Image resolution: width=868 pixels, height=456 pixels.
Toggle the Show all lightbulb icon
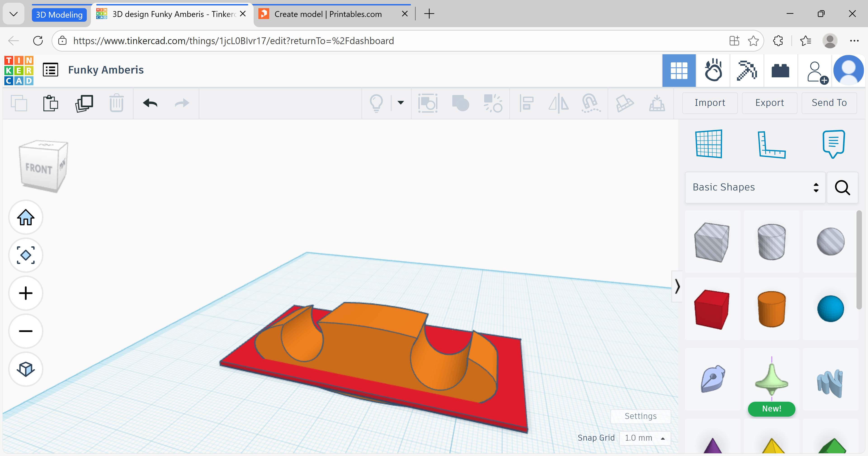[376, 103]
